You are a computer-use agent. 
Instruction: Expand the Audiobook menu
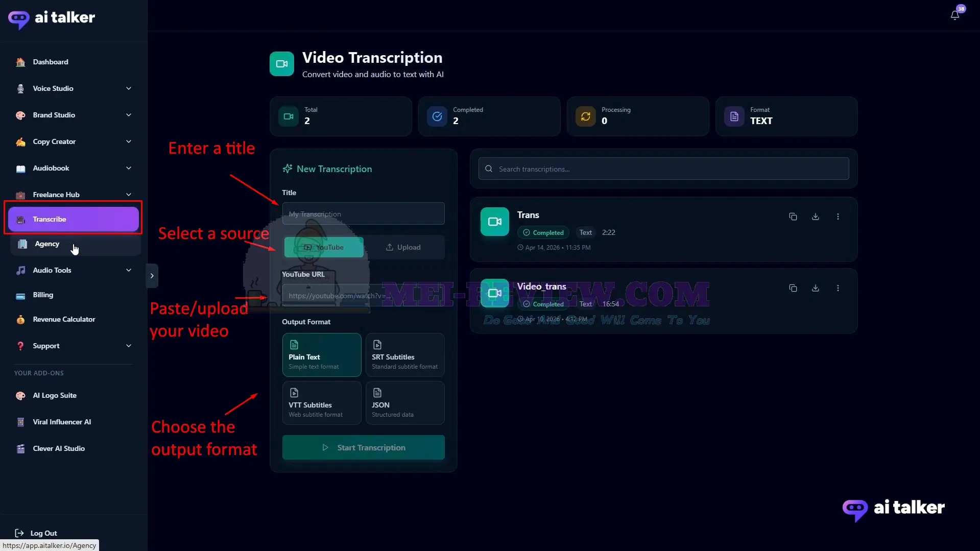pos(74,168)
